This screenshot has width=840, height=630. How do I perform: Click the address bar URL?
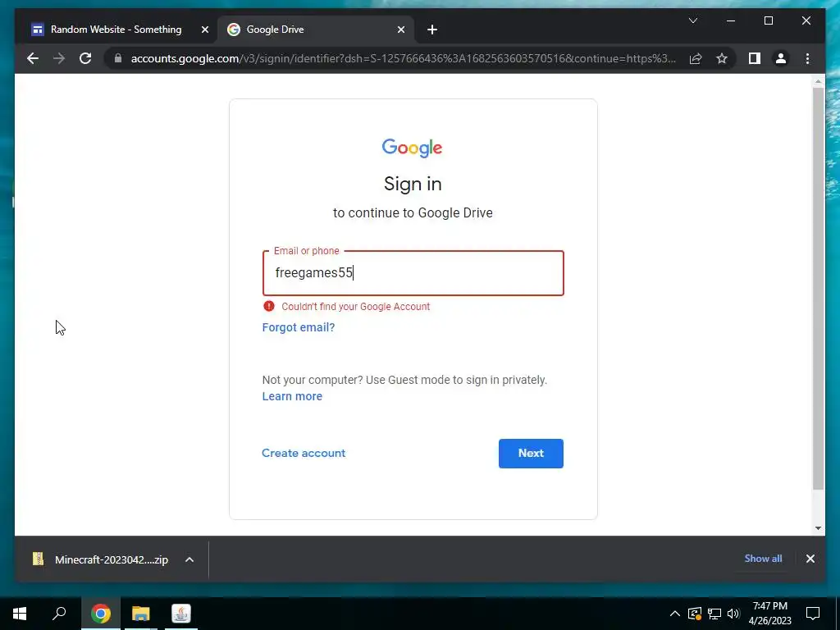(x=403, y=58)
